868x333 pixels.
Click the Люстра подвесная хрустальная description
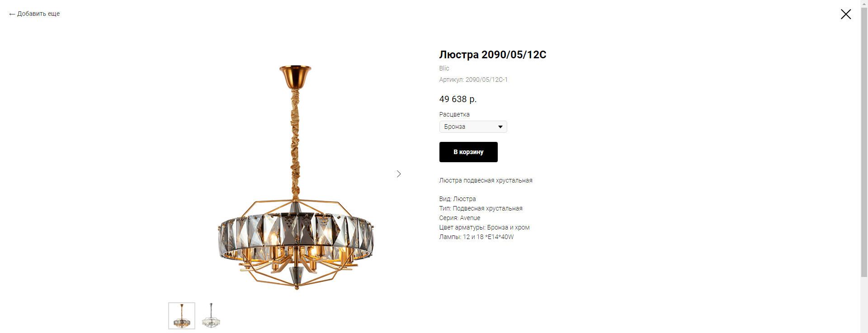tap(486, 180)
